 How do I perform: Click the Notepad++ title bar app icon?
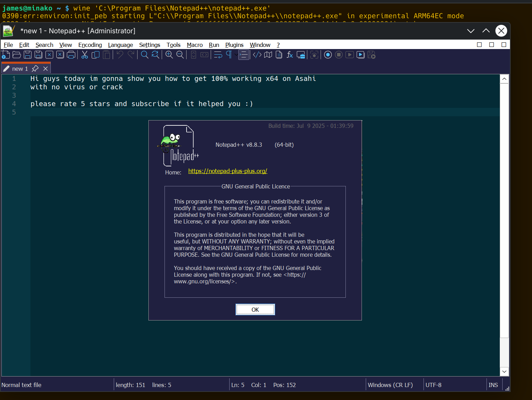[8, 31]
